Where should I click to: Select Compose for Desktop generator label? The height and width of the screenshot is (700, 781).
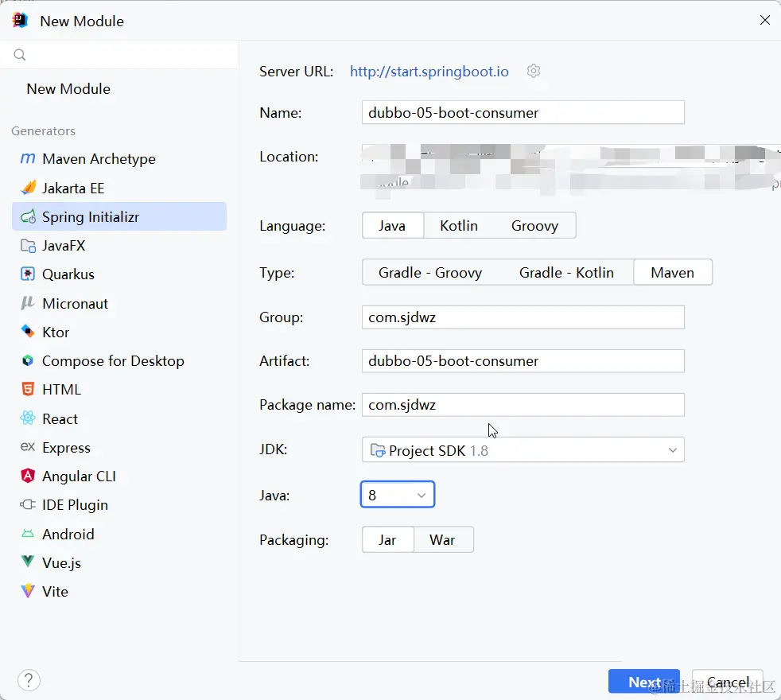click(113, 360)
